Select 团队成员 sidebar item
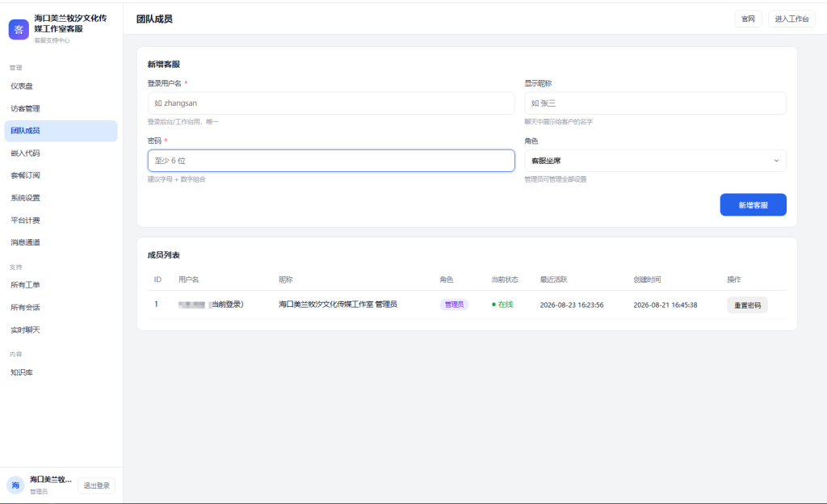The width and height of the screenshot is (827, 504). coord(61,131)
